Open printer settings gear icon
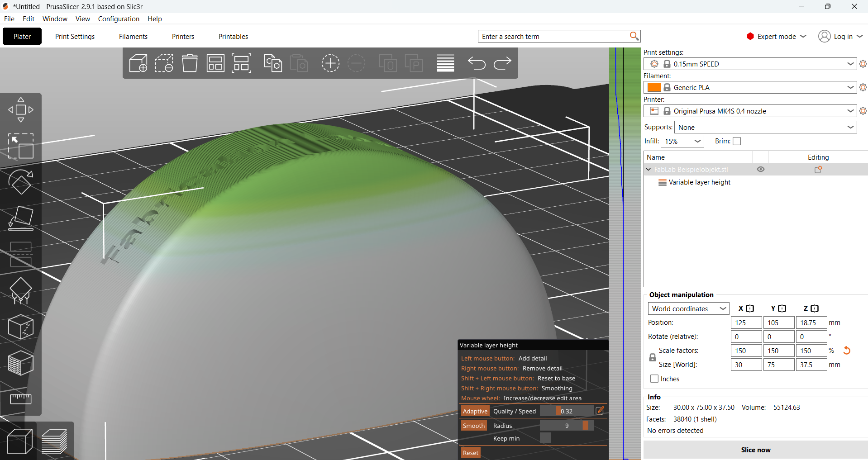This screenshot has width=868, height=460. 863,111
